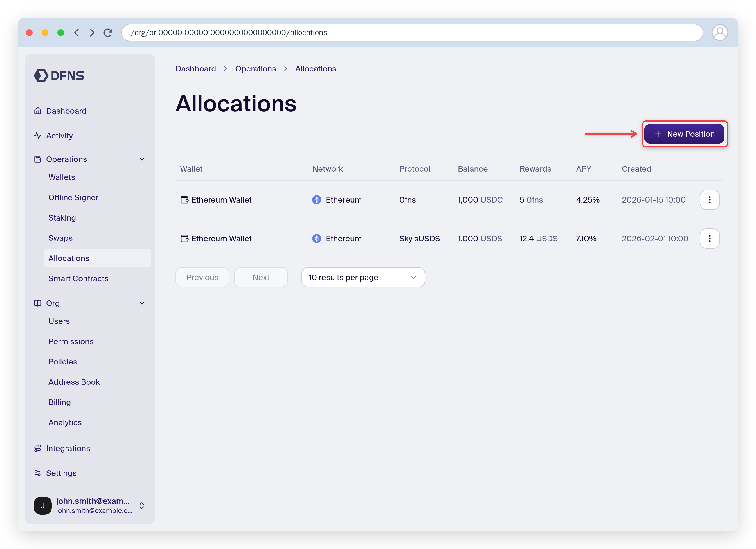Click the Operations wallet icon in the sidebar

point(38,159)
